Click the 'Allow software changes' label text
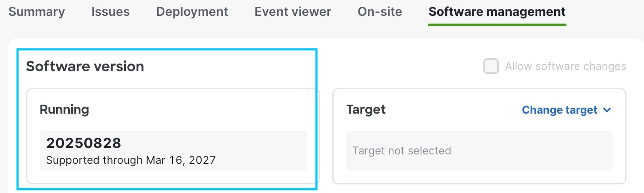Screen dimensions: 644x193 565,66
